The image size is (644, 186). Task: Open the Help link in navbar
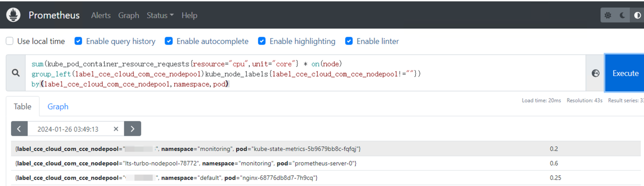[x=189, y=15]
